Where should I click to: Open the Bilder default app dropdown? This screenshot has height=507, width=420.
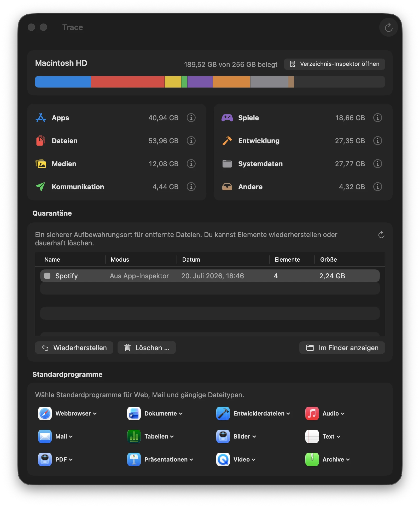245,436
